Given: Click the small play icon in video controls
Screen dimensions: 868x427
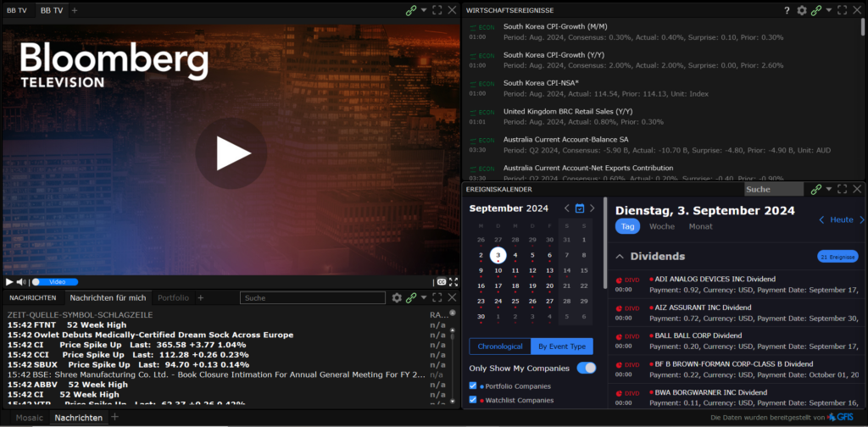Looking at the screenshot, I should (x=9, y=282).
